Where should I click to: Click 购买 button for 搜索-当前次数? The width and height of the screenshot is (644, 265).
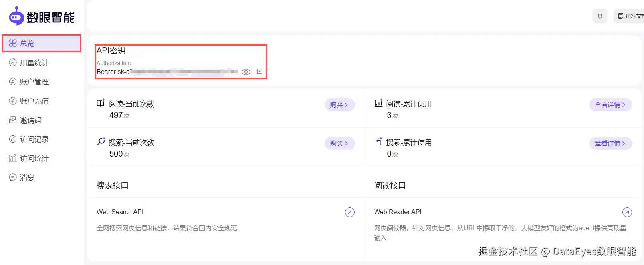[339, 143]
